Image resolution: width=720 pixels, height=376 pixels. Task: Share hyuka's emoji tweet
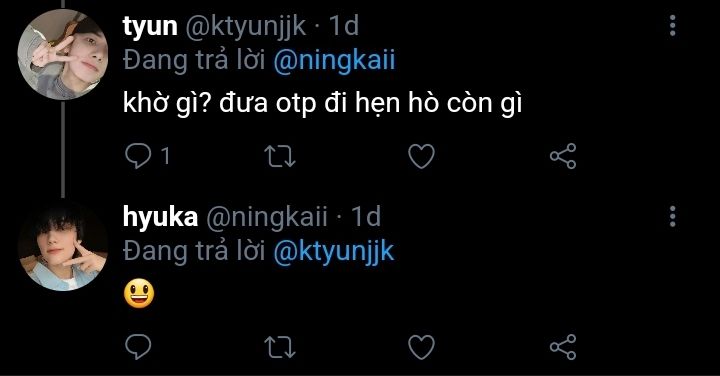pyautogui.click(x=563, y=347)
